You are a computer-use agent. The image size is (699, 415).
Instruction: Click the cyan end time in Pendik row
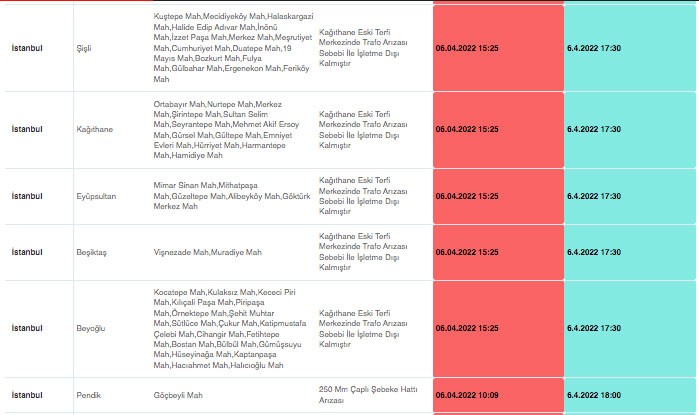point(593,395)
